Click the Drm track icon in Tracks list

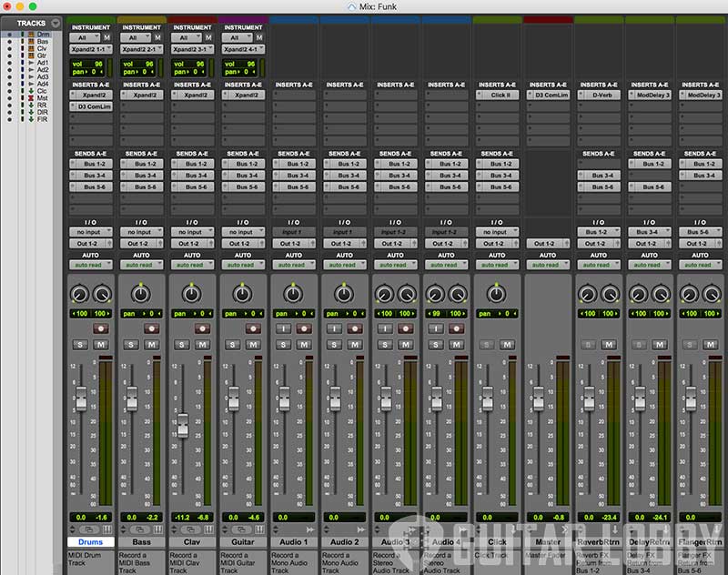coord(31,35)
